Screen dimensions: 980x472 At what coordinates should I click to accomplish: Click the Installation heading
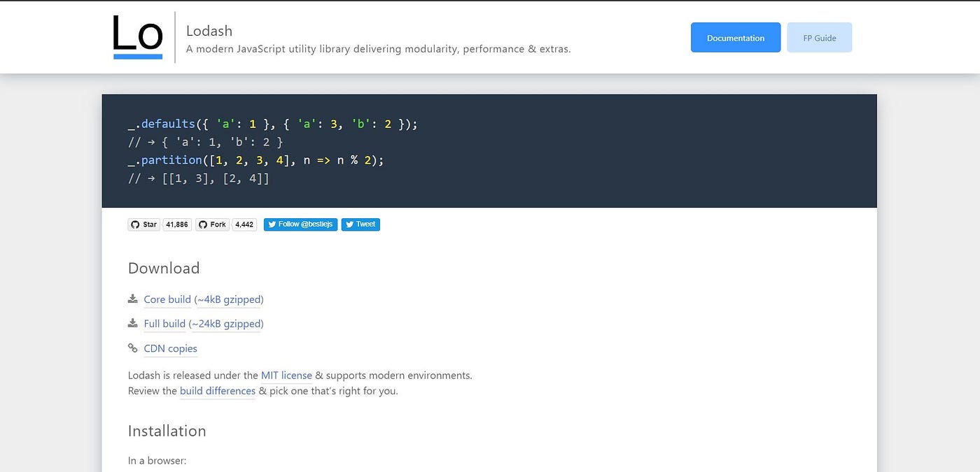click(x=167, y=431)
